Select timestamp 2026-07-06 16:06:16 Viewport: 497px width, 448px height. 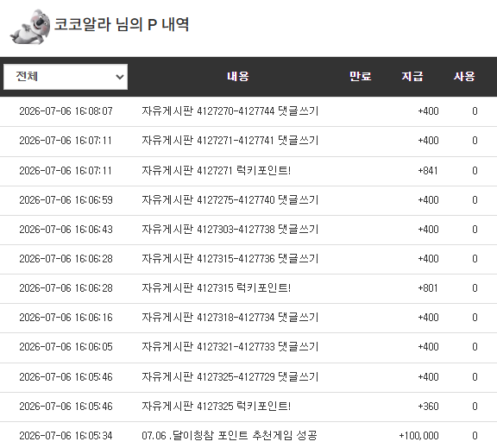[x=66, y=318]
